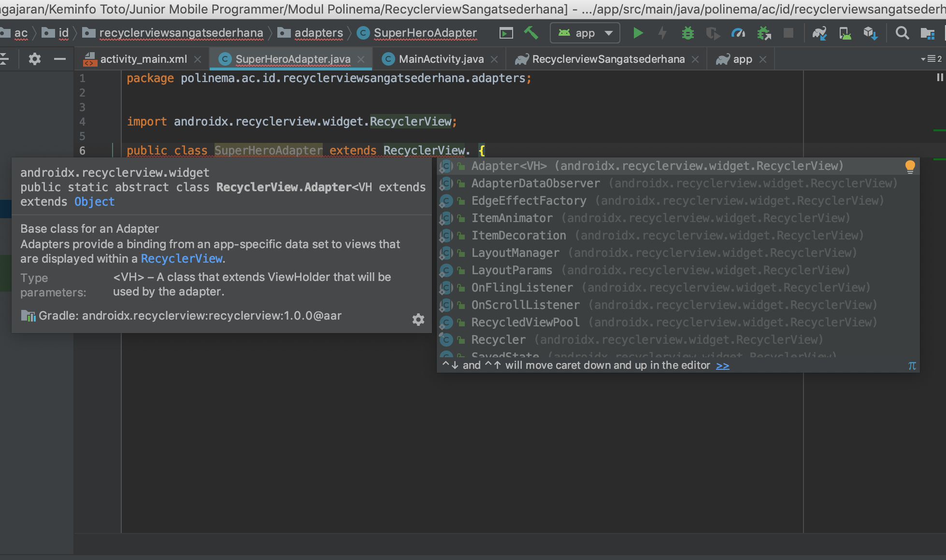Viewport: 946px width, 560px height.
Task: Select EdgeEffectFactory completion suggestion
Action: [x=678, y=201]
